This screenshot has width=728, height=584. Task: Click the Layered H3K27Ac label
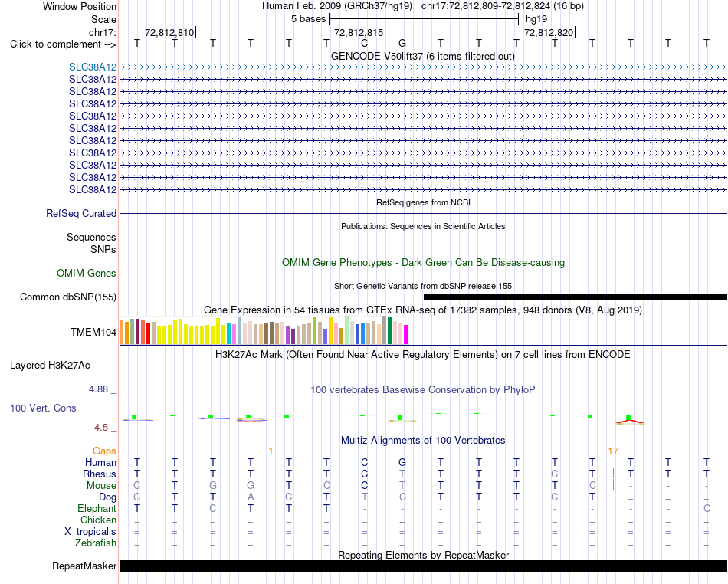point(50,366)
